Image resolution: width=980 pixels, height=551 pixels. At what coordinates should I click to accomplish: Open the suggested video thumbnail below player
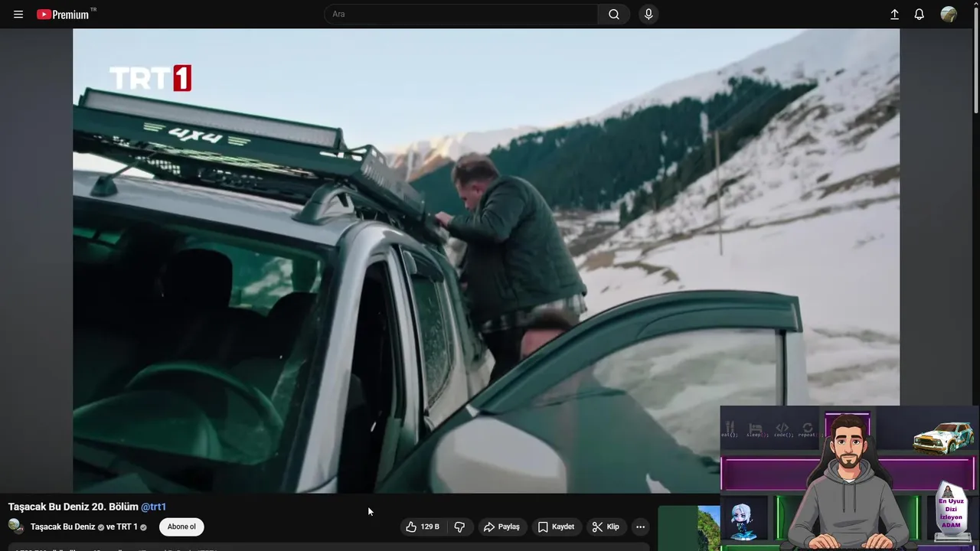pyautogui.click(x=689, y=528)
